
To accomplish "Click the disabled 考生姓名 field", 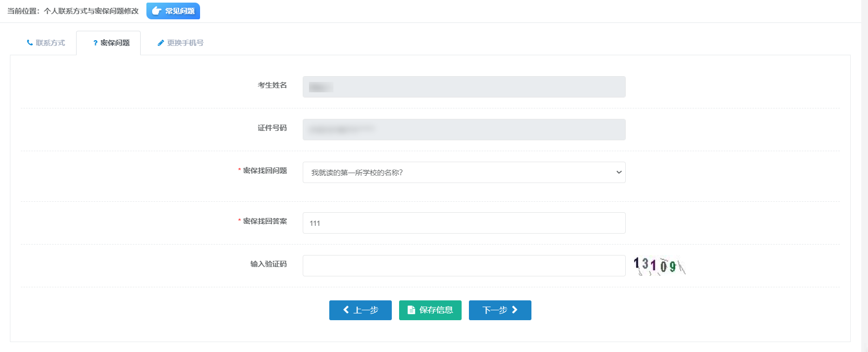I will (x=464, y=87).
